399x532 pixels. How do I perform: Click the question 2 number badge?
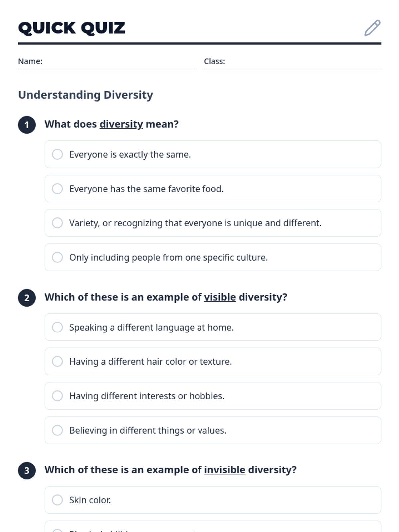tap(27, 298)
